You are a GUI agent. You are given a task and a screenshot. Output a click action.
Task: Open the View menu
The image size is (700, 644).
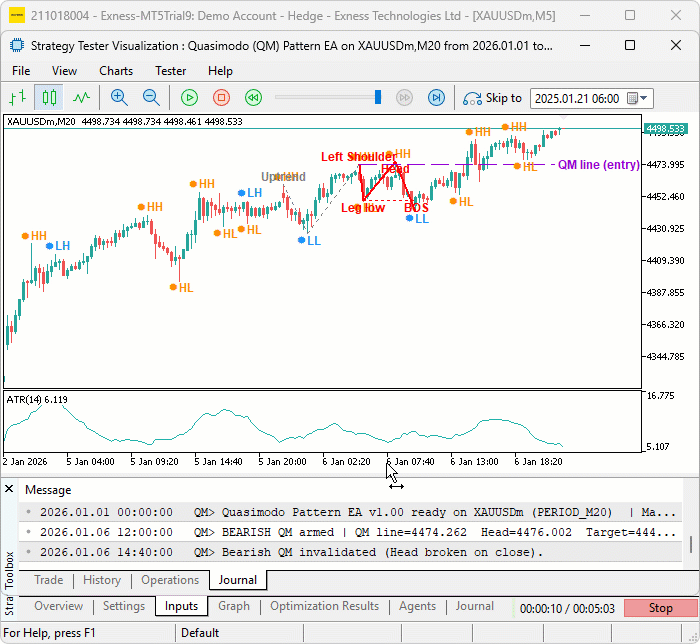click(x=64, y=71)
